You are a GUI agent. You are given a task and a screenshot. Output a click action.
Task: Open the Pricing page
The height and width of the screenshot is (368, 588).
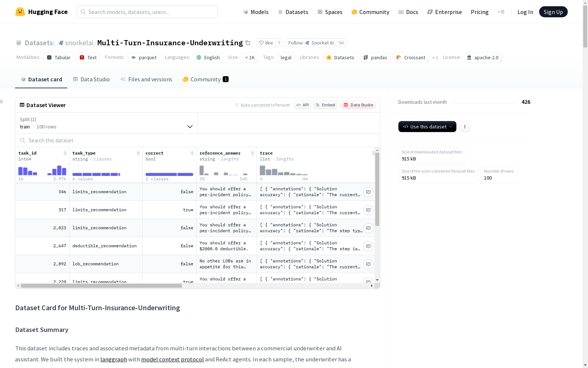(x=480, y=12)
